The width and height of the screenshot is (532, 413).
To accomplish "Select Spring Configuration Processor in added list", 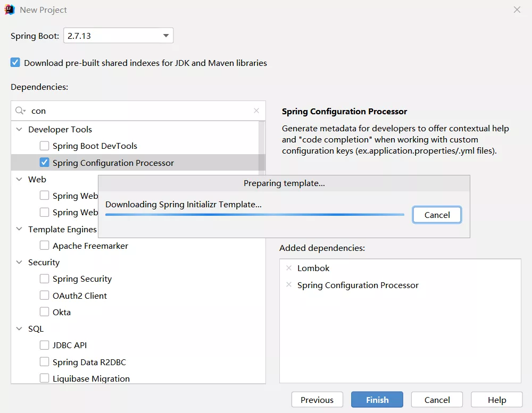I will pos(358,285).
